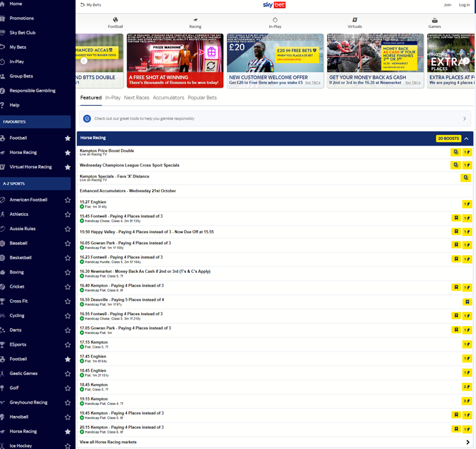Open Enhanced Accumulators Wednesday 21st October
Image resolution: width=476 pixels, height=449 pixels.
pos(274,191)
